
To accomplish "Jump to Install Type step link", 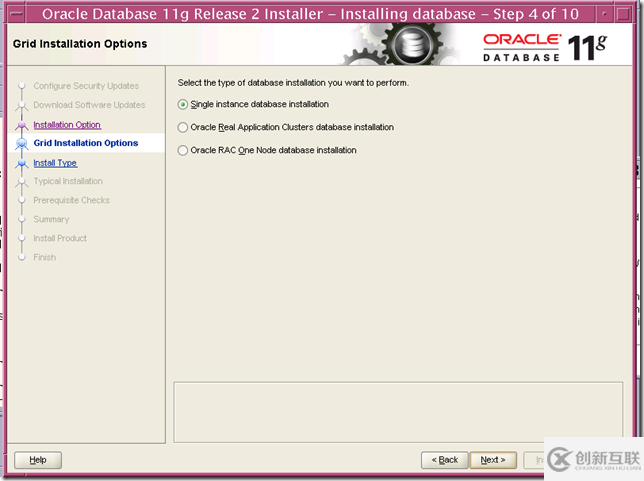I will 55,163.
